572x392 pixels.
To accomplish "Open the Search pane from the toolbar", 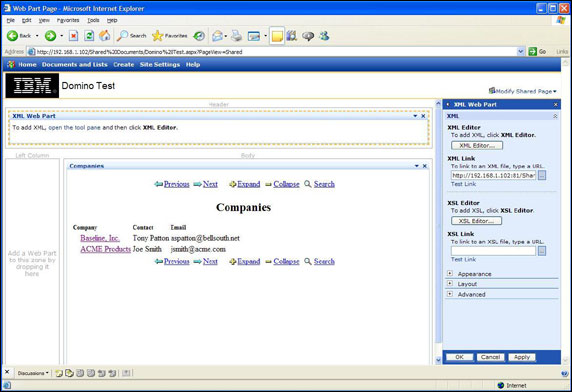I will [131, 36].
